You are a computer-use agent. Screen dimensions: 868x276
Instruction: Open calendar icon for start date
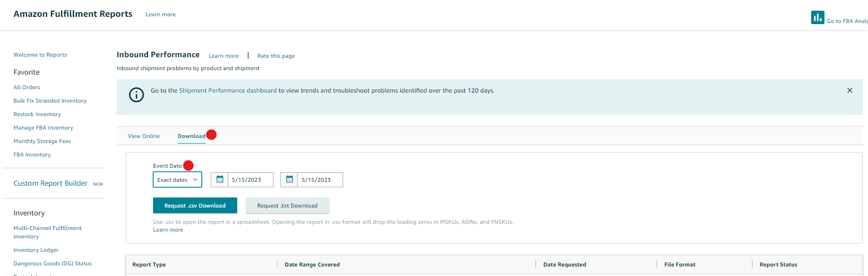[220, 180]
